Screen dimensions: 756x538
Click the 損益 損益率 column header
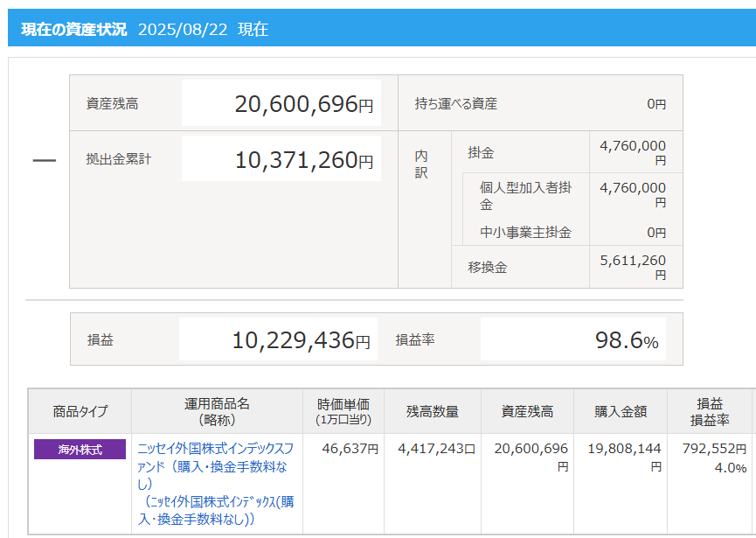point(711,412)
